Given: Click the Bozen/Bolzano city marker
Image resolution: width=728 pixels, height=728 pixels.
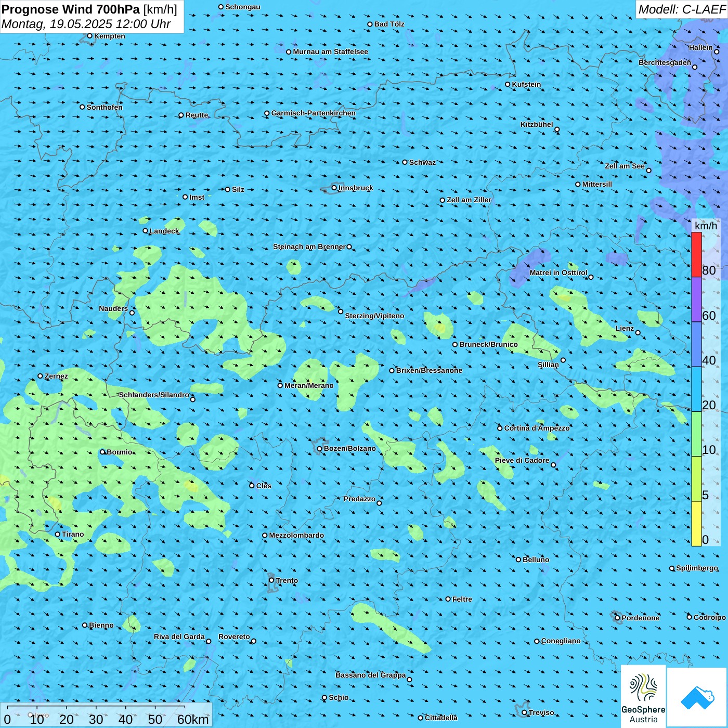Looking at the screenshot, I should click(320, 449).
